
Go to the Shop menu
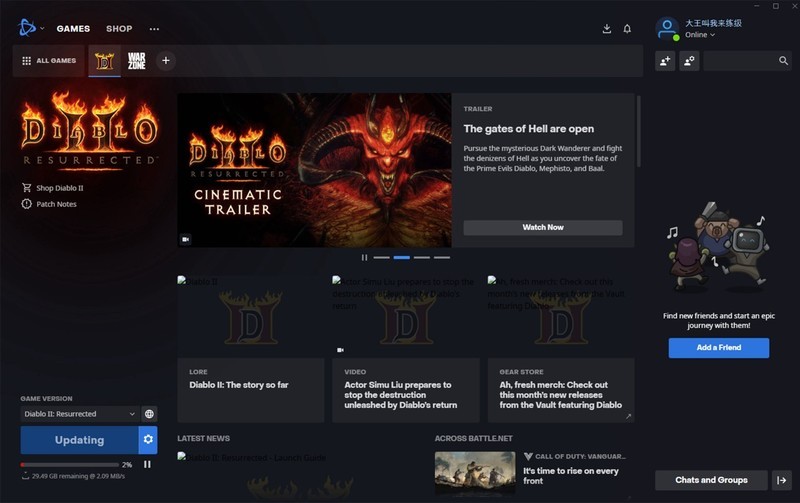tap(119, 29)
